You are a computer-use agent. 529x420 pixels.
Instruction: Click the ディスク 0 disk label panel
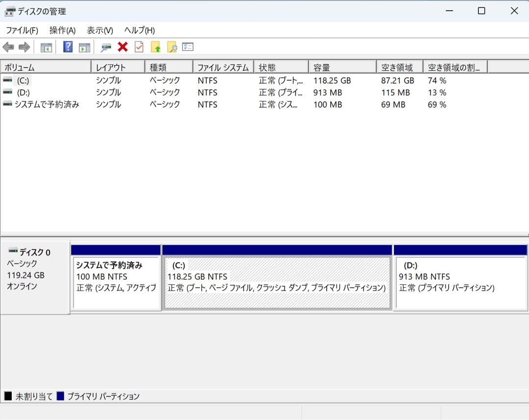point(35,278)
